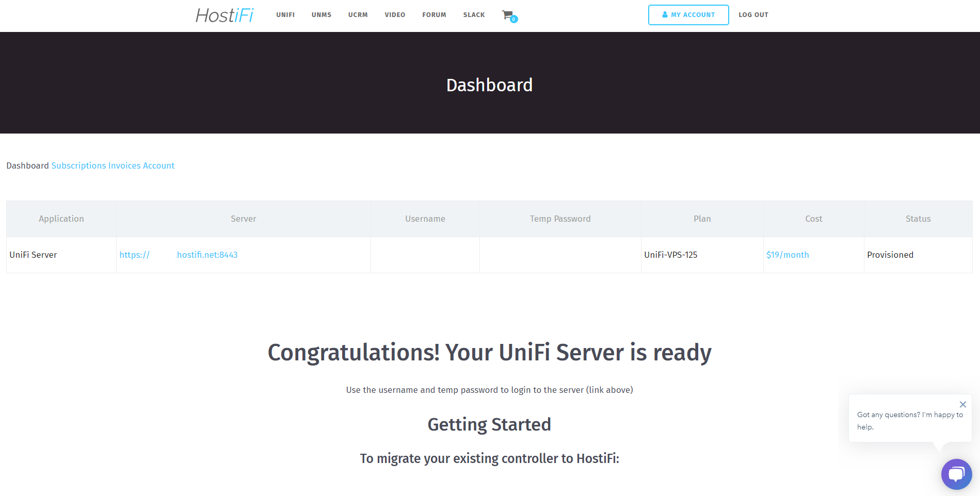This screenshot has width=980, height=496.
Task: Open the live chat bubble
Action: [x=956, y=474]
